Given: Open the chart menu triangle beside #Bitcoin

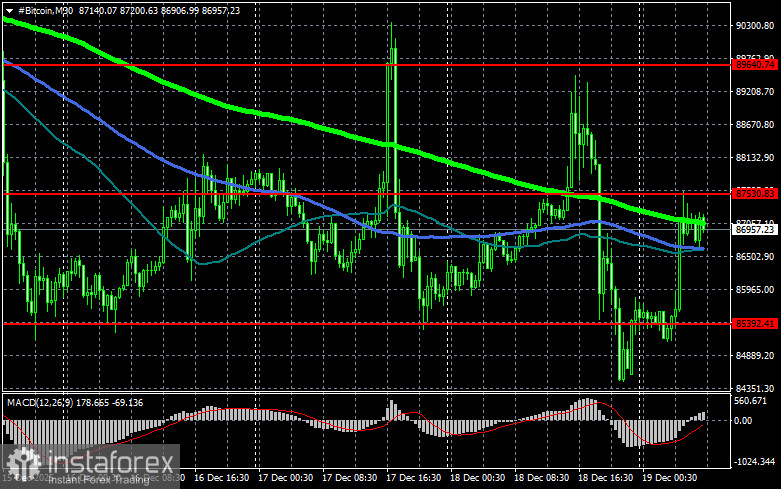Looking at the screenshot, I should [x=9, y=10].
